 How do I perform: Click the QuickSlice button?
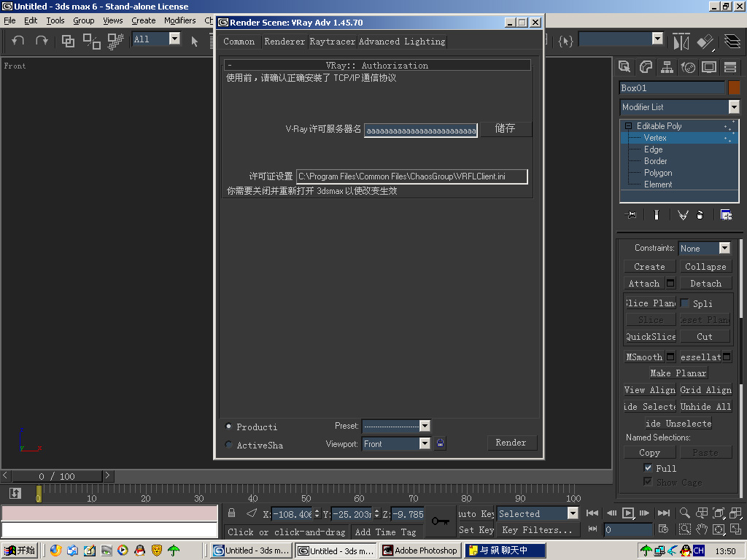coord(650,336)
